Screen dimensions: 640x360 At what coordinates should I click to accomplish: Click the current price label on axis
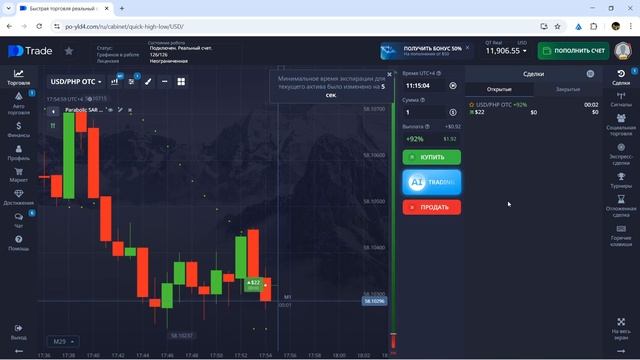click(x=374, y=301)
